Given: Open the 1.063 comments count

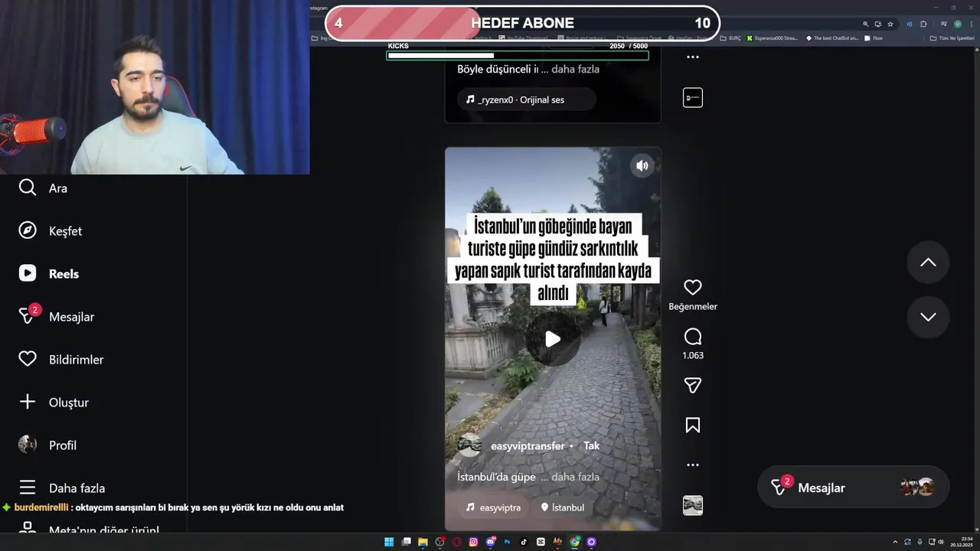Looking at the screenshot, I should point(693,356).
